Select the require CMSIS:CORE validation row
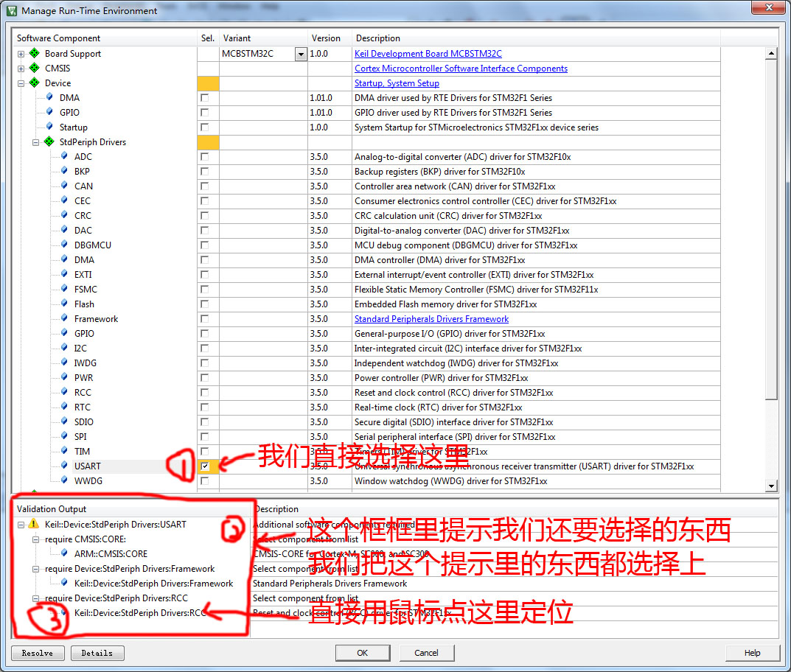This screenshot has height=672, width=791. coord(86,539)
